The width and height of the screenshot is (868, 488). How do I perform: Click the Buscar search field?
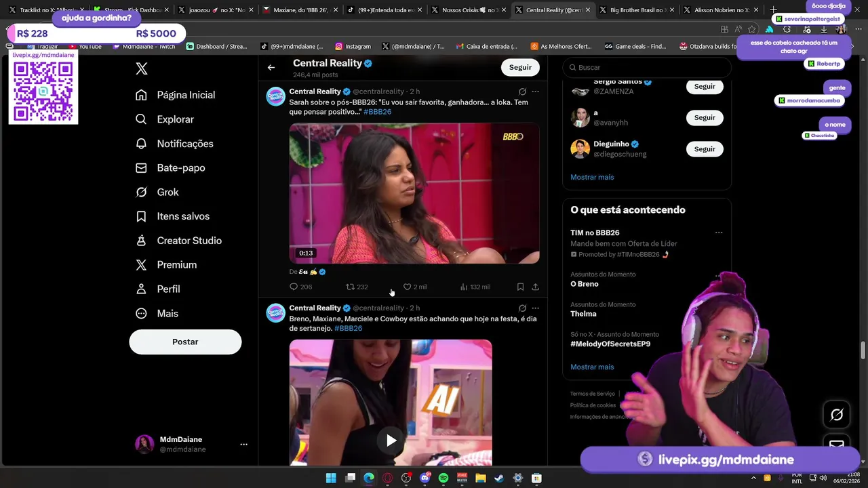647,67
